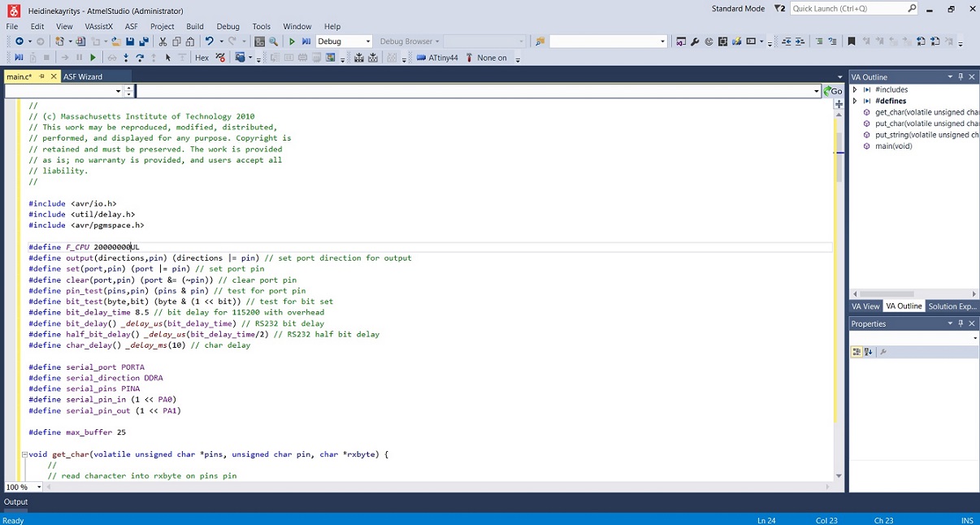Viewport: 980px width, 525px height.
Task: Click the Step Over icon
Action: (140, 58)
